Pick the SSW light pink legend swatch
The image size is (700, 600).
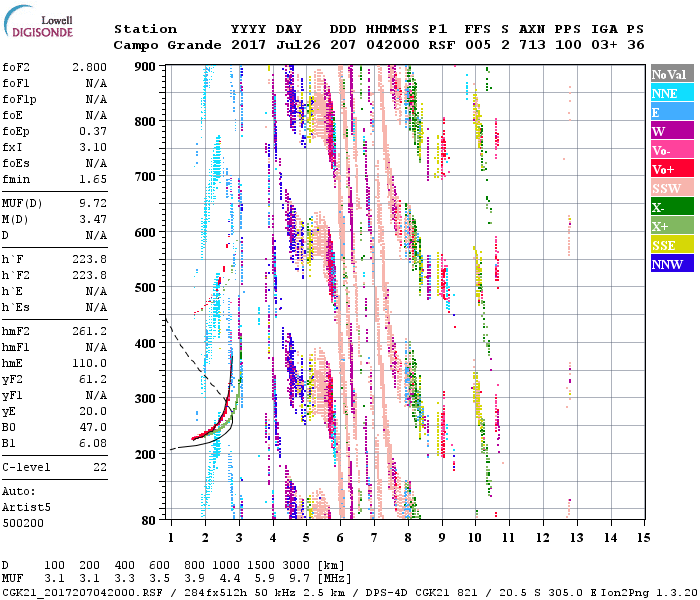669,188
